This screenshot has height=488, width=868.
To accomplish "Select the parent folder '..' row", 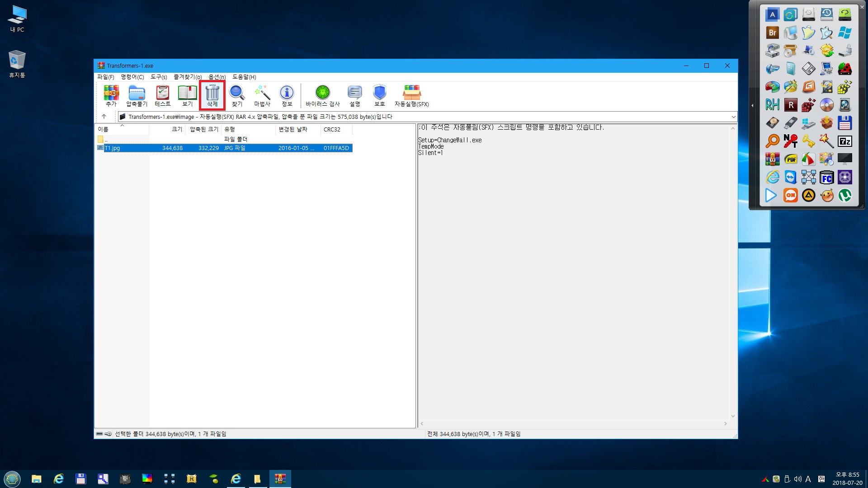I will 224,139.
